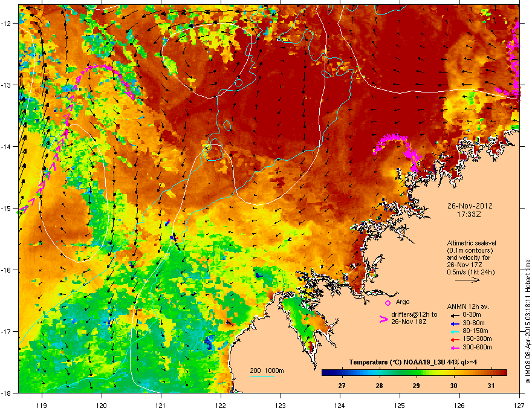Click the '26-Nov-2012' date label
This screenshot has height=411, width=532.
click(470, 206)
